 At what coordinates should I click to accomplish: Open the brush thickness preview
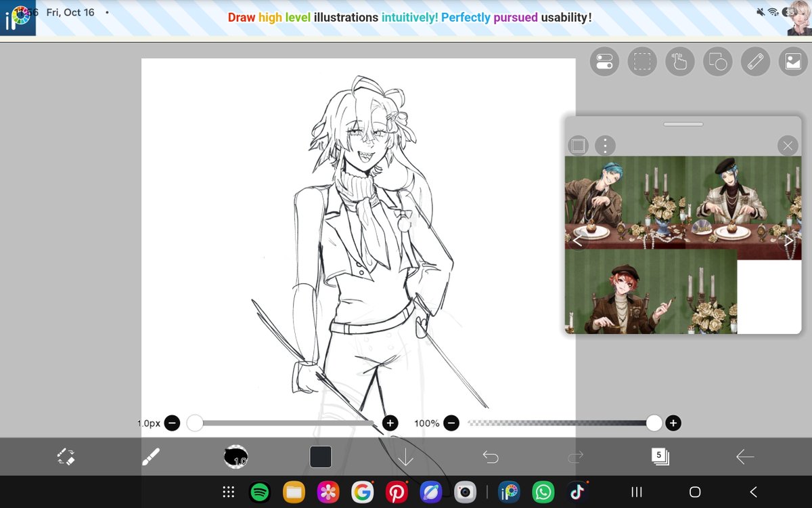tap(235, 457)
